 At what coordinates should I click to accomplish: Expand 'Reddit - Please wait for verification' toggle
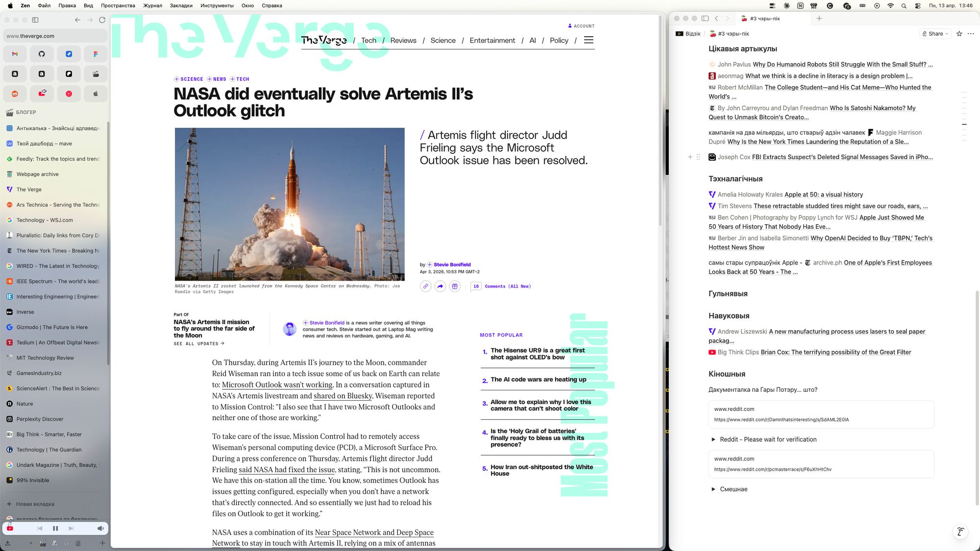click(x=713, y=439)
